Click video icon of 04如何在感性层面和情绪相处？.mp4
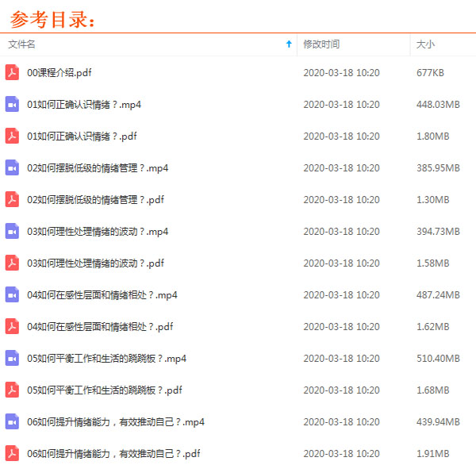The image size is (476, 469). click(x=12, y=294)
